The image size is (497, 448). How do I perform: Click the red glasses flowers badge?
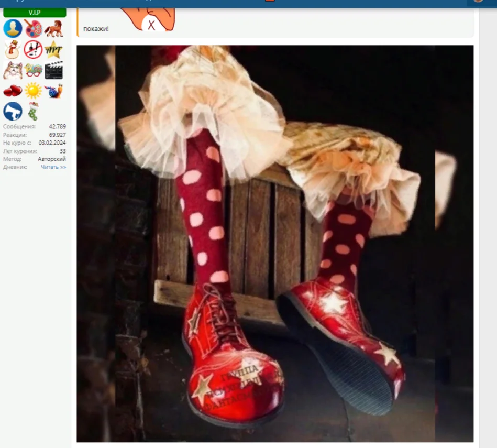(34, 70)
